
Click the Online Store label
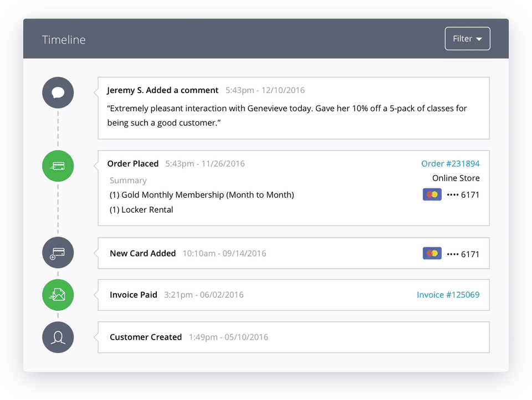456,178
